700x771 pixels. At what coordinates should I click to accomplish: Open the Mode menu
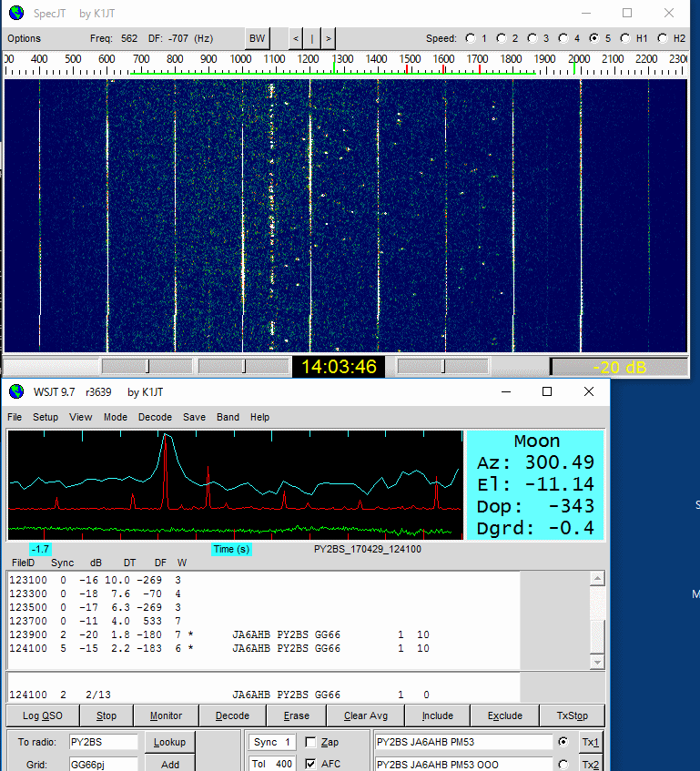[x=116, y=417]
